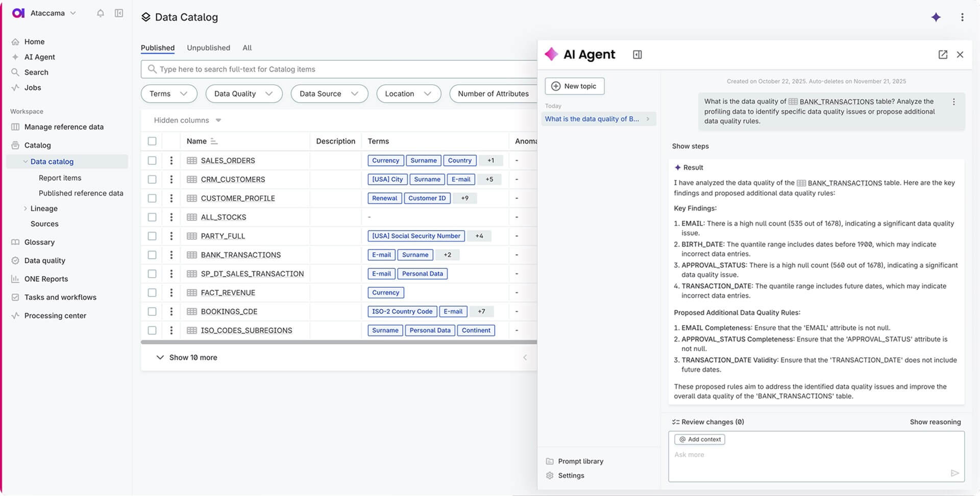The height and width of the screenshot is (496, 980).
Task: Toggle the select-all checkbox in header
Action: (152, 141)
